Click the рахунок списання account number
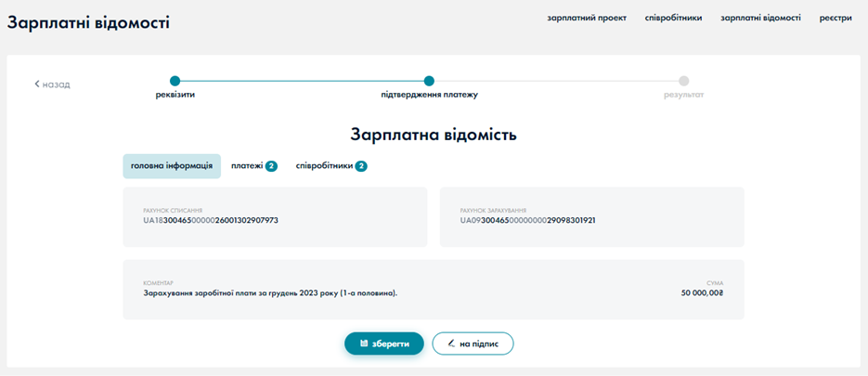 point(211,221)
